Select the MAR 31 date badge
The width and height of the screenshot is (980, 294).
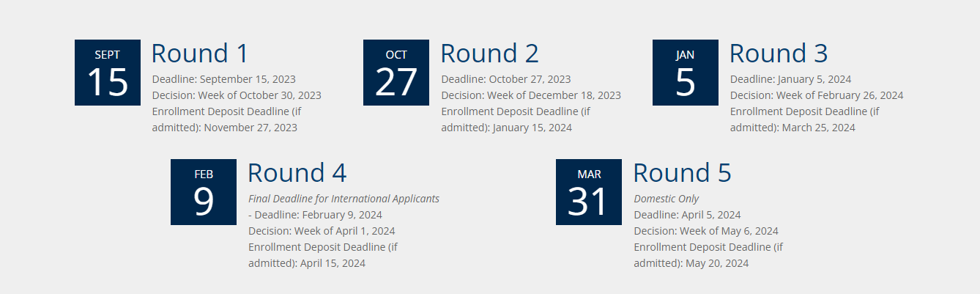589,192
